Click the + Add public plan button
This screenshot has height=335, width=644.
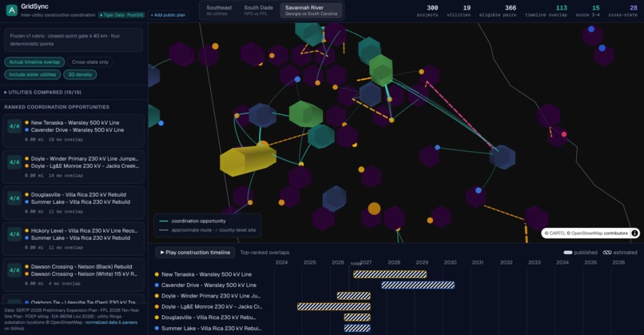(168, 15)
